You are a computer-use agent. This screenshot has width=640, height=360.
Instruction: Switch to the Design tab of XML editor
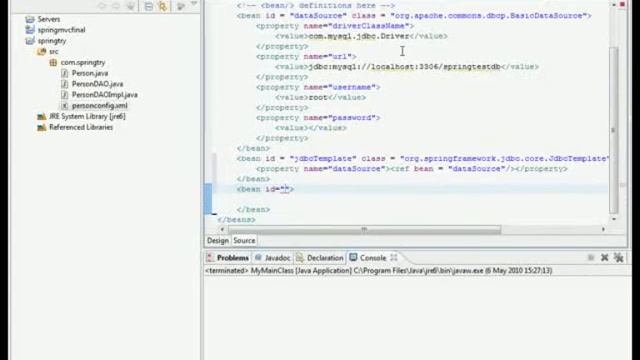coord(218,240)
